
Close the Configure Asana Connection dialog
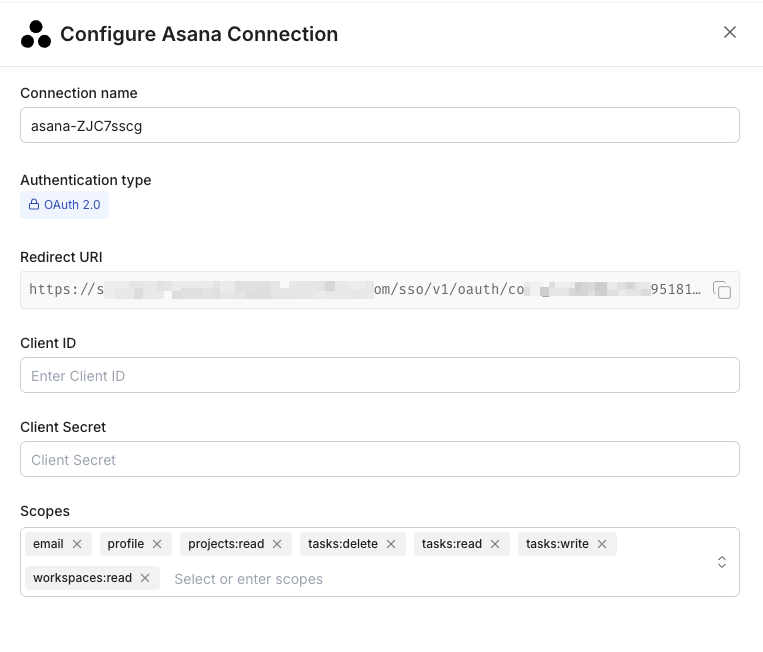730,32
